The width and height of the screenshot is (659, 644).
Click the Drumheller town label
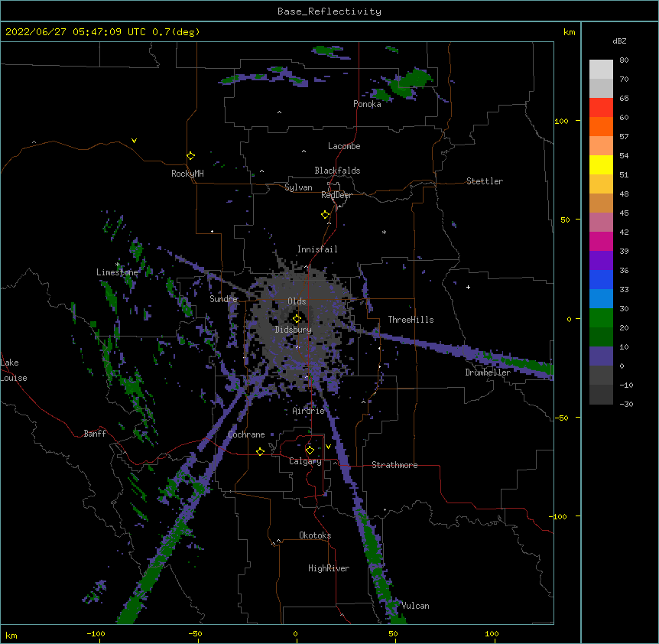488,372
